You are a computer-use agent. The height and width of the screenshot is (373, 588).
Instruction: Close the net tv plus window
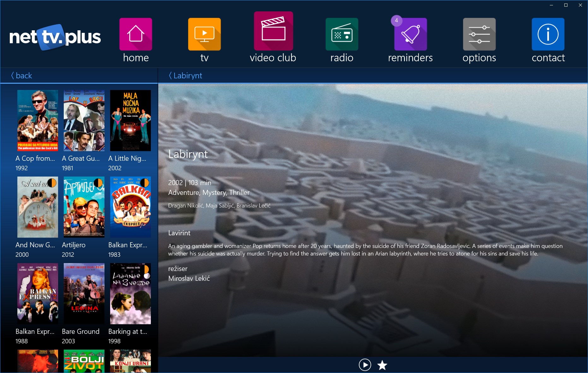click(x=580, y=5)
